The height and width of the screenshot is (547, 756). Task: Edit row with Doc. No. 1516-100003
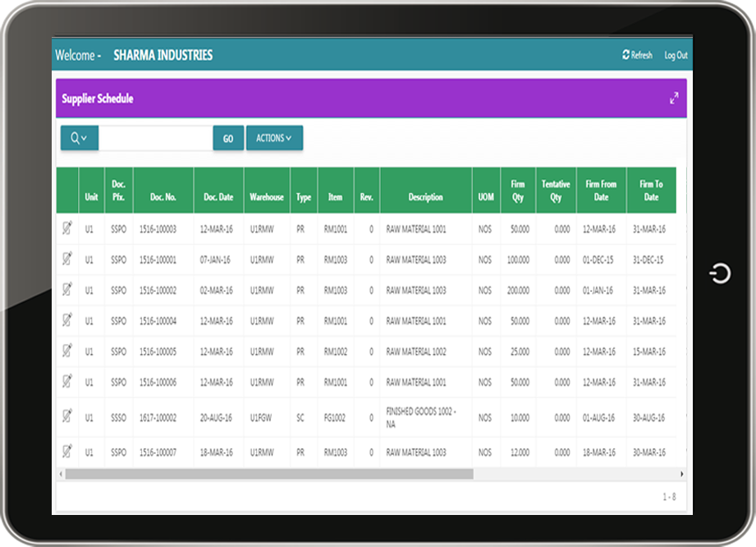tap(67, 228)
